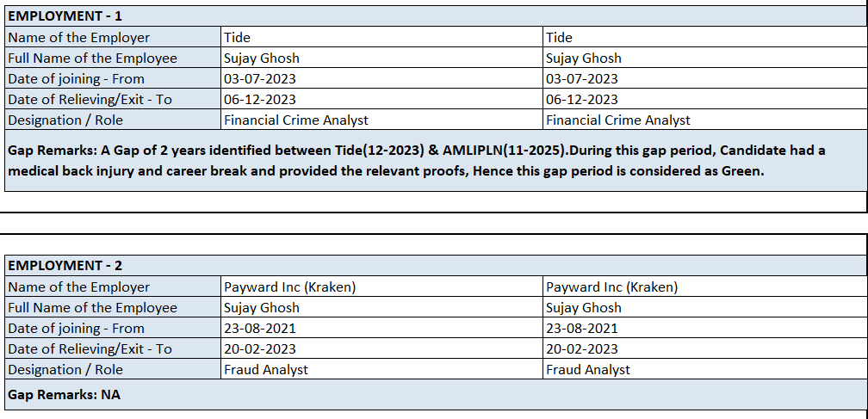The image size is (868, 419).
Task: Select the 'Gap Remarks: NA' row
Action: 65,395
